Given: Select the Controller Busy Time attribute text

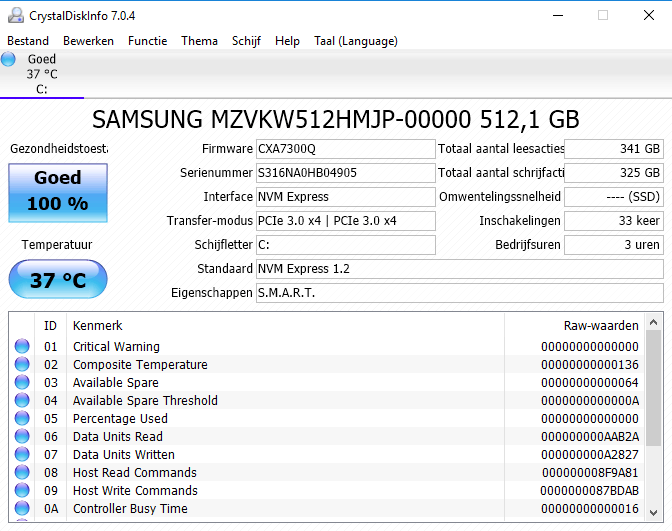Looking at the screenshot, I should [130, 508].
